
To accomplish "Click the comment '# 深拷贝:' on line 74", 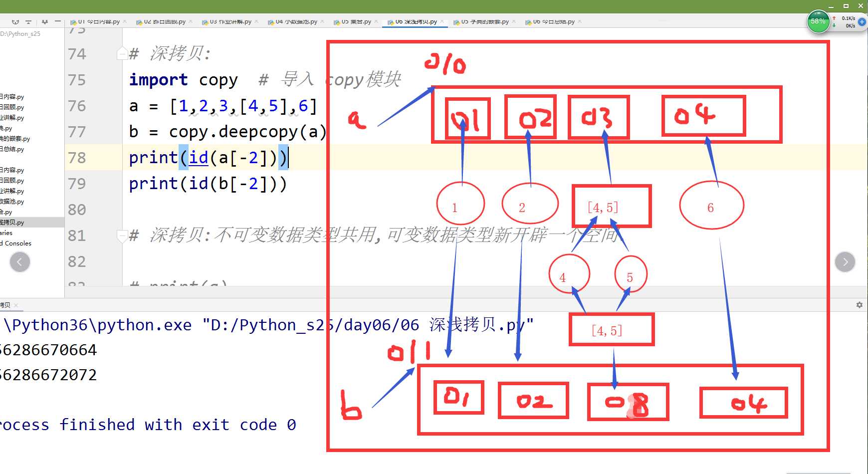I will point(170,53).
